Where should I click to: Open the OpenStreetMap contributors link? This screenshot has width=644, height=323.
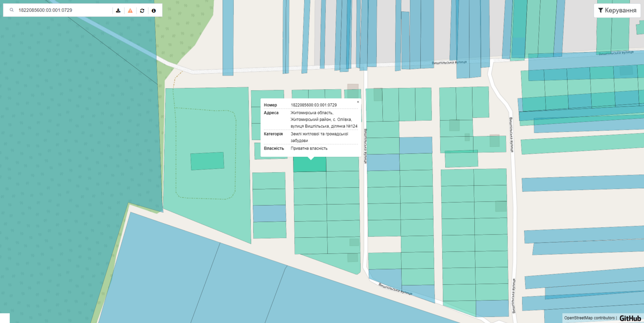point(589,318)
